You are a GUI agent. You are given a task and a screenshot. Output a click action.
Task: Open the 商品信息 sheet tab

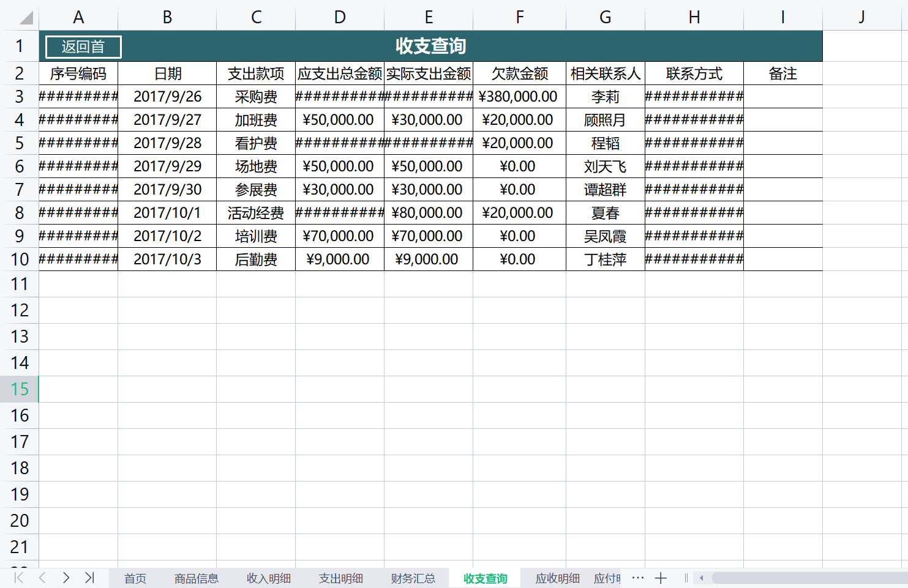[x=196, y=578]
